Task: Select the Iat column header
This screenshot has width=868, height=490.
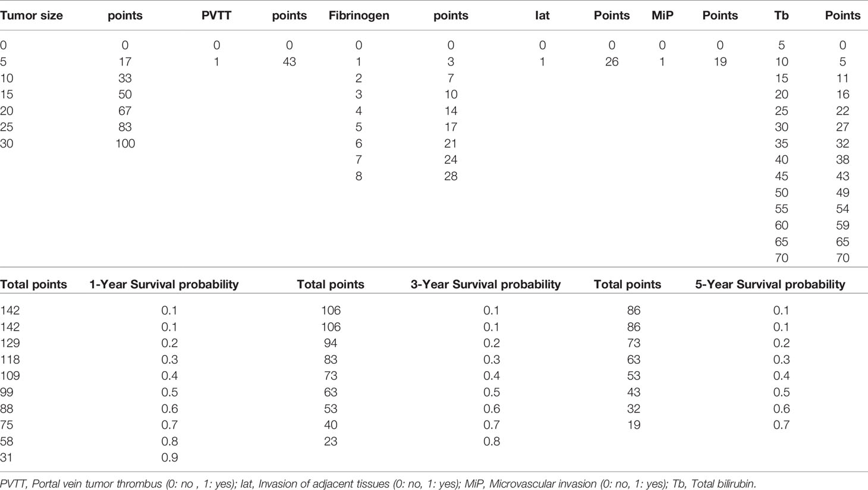Action: [542, 16]
